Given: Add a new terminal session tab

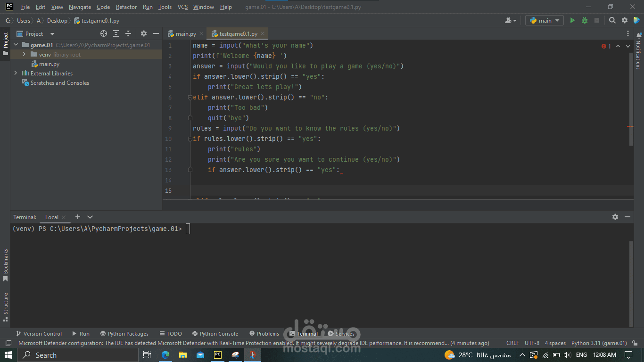Looking at the screenshot, I should click(78, 217).
